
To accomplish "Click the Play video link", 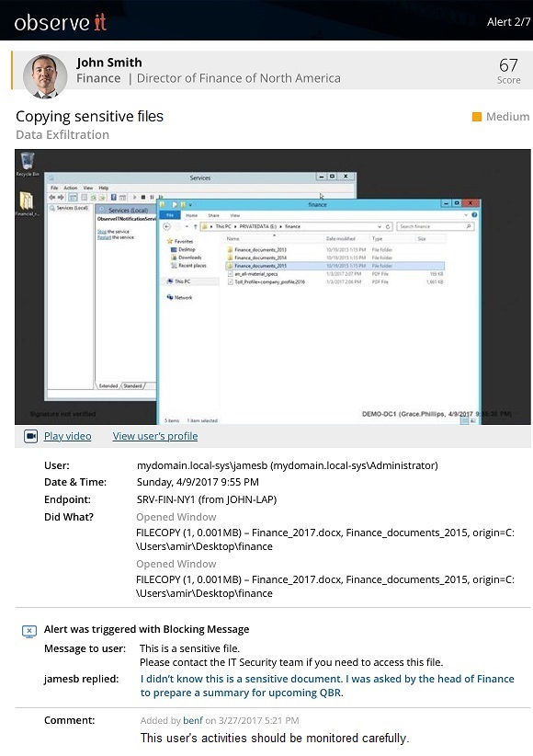I will [x=67, y=436].
